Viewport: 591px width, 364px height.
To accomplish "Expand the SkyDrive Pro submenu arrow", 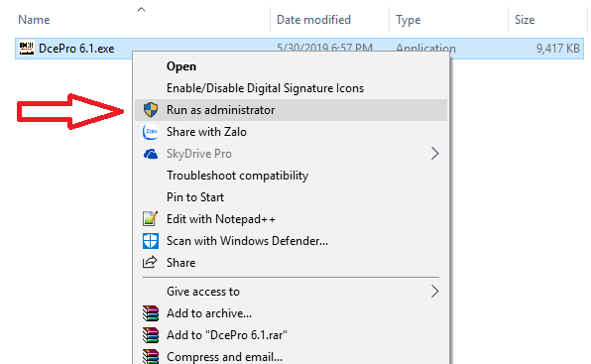I will pos(434,154).
